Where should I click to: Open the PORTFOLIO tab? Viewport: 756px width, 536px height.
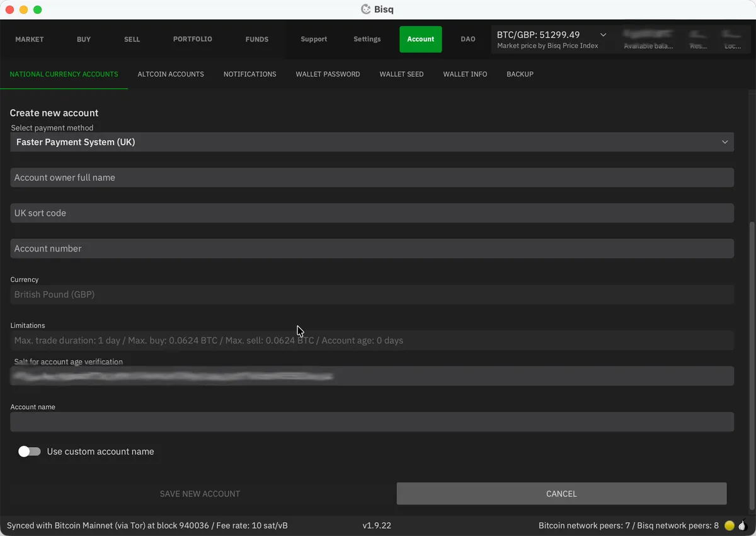(x=192, y=39)
